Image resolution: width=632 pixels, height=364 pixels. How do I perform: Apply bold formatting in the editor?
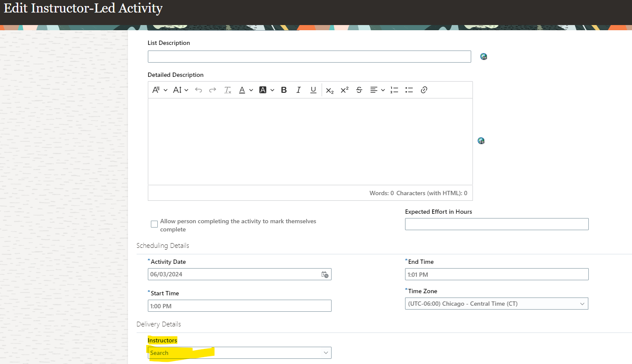point(284,90)
